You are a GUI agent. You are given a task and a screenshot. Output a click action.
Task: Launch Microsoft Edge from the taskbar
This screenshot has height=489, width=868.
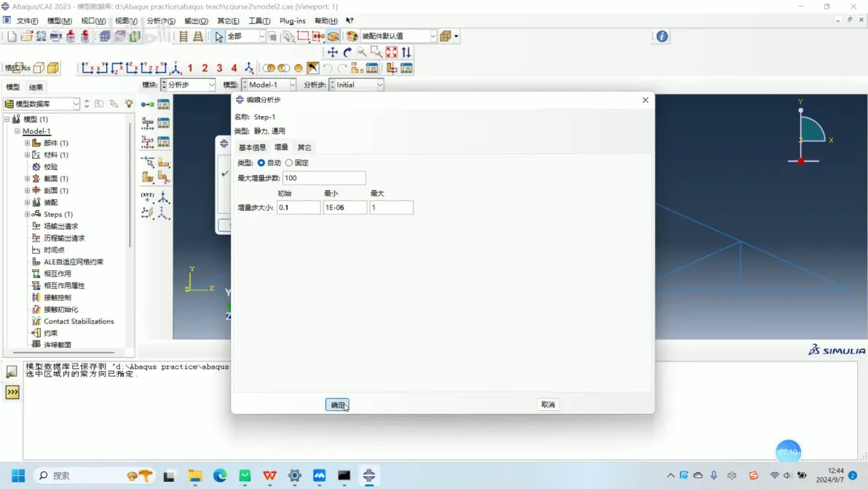pyautogui.click(x=220, y=475)
